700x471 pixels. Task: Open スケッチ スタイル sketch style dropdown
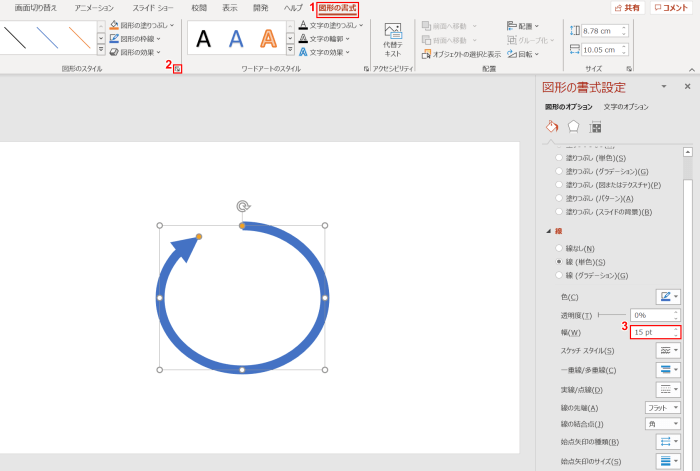pos(668,350)
